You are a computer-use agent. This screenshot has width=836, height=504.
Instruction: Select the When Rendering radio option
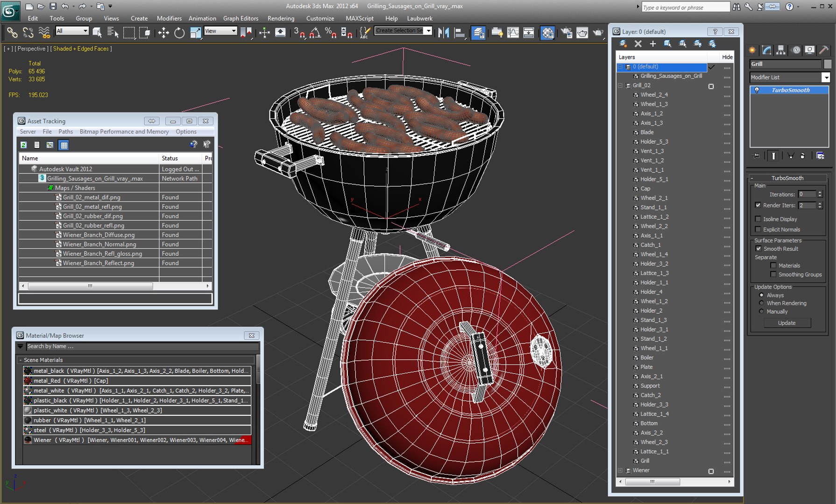point(761,303)
